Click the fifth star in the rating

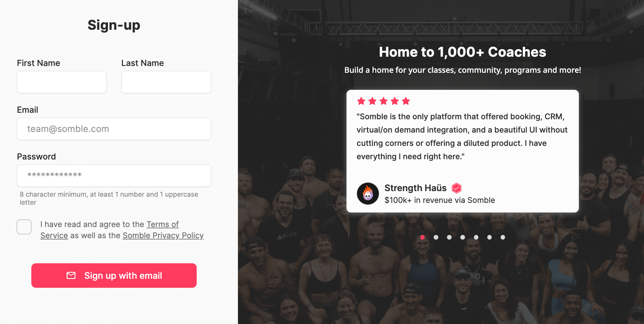click(x=406, y=101)
